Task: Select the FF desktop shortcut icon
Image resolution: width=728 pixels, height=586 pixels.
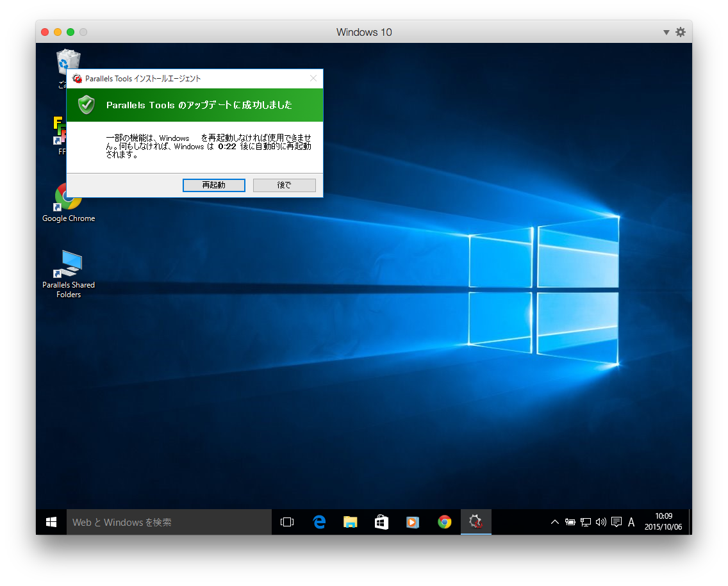Action: tap(60, 135)
